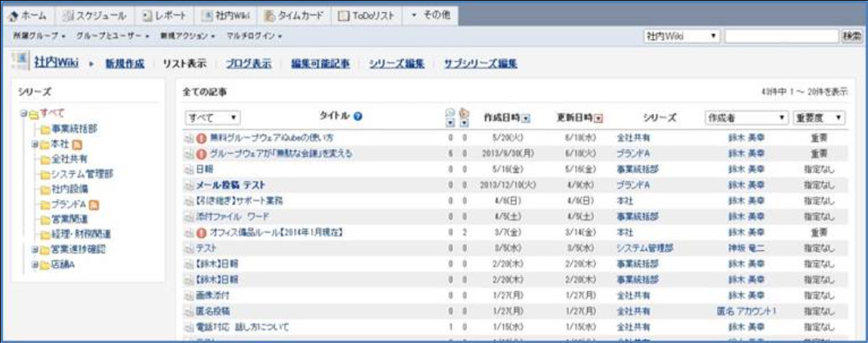Open the 社内Wiki search scope dropdown

tap(681, 36)
